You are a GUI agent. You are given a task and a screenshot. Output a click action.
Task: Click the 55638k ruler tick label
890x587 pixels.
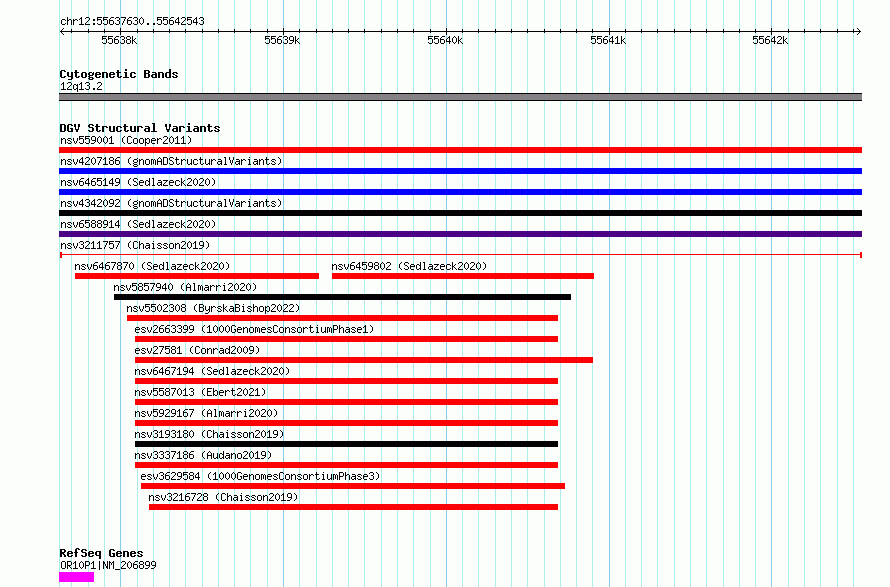tap(119, 40)
